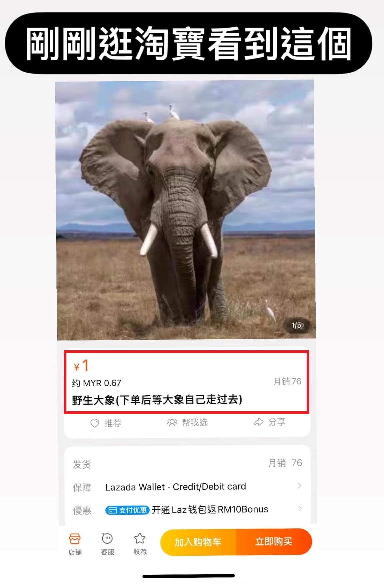Expand the 優惠 row chevron

(x=300, y=508)
